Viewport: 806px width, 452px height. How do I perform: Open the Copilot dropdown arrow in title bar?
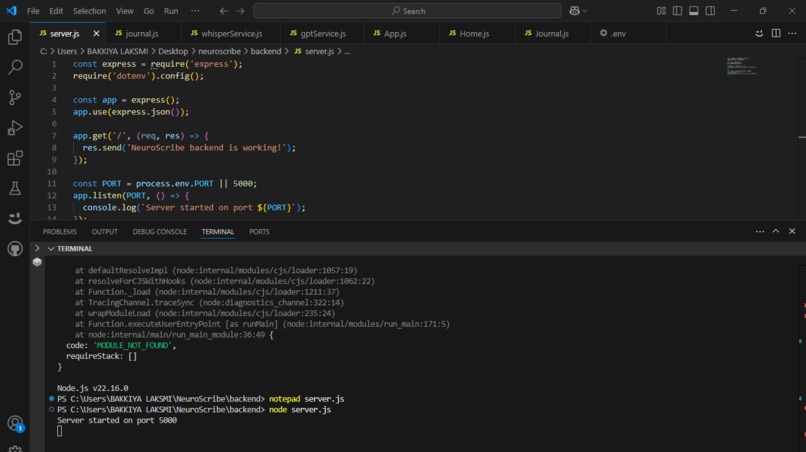585,11
